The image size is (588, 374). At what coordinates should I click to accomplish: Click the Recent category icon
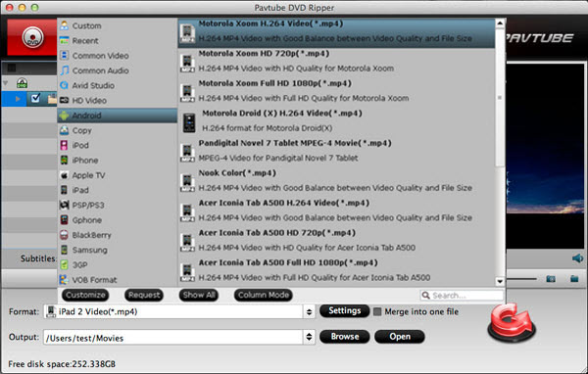pyautogui.click(x=65, y=40)
